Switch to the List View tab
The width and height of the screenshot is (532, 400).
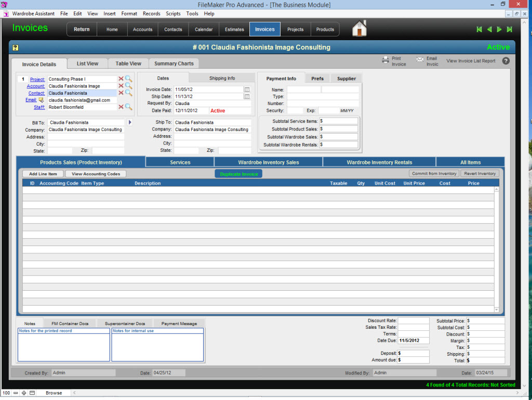click(87, 63)
